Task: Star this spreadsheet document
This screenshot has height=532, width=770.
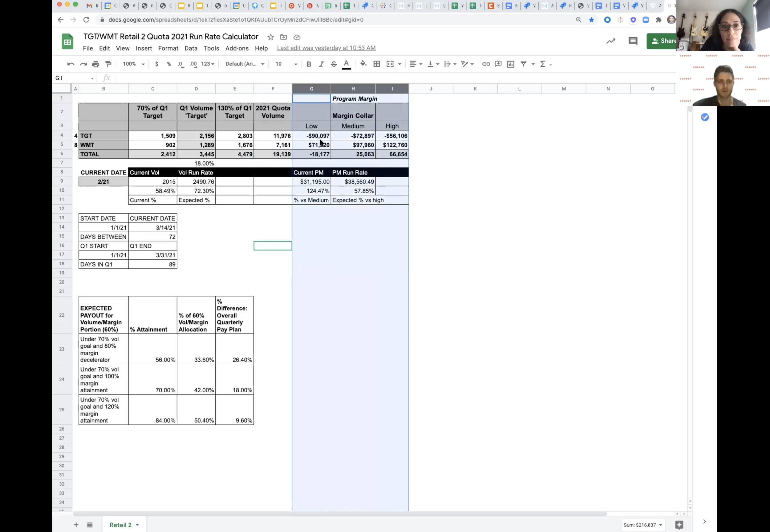Action: pos(270,37)
